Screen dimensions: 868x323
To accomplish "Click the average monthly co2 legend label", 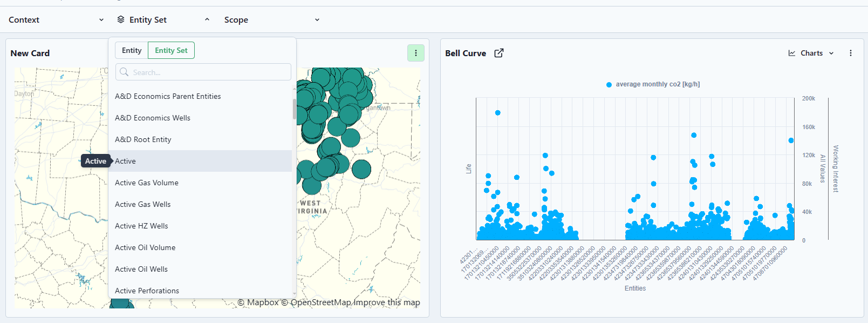I will point(658,84).
